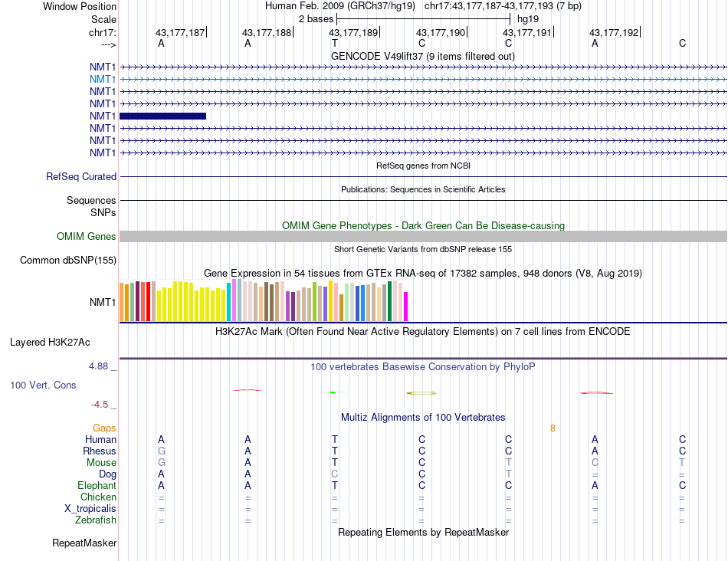Click Short Genetic Variants from dbSNP release 155
728x561 pixels.
click(423, 249)
